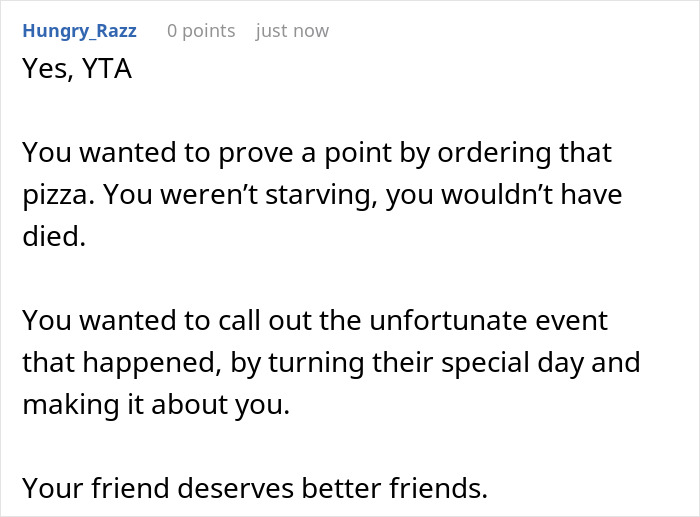
Task: Click the phrase 'unfortunate event'
Action: coord(489,320)
